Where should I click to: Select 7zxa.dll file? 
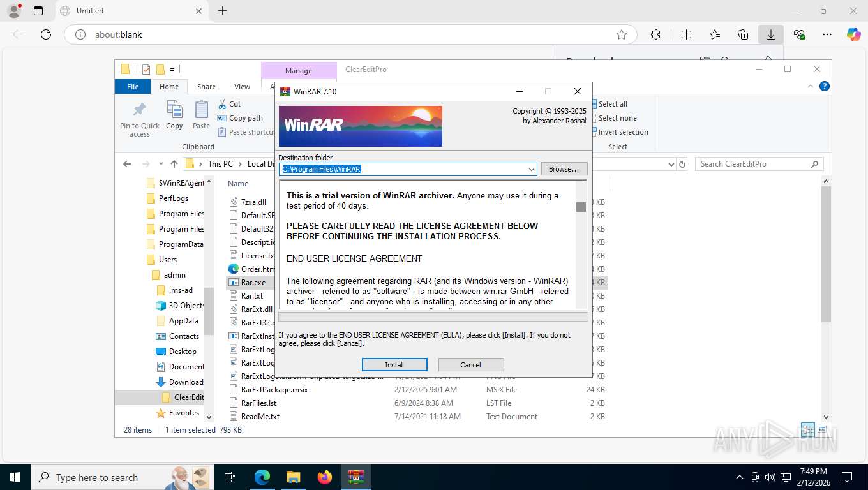click(x=253, y=202)
